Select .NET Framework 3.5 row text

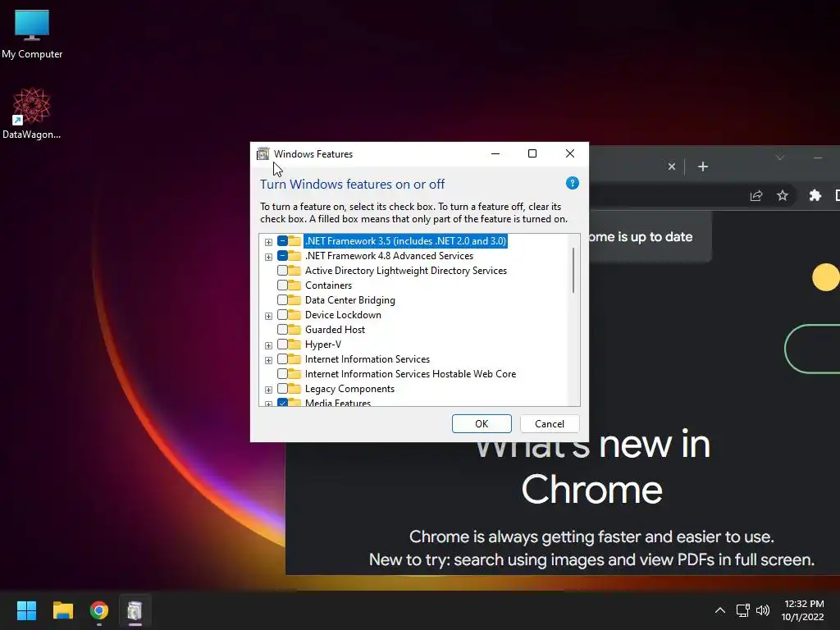[405, 241]
